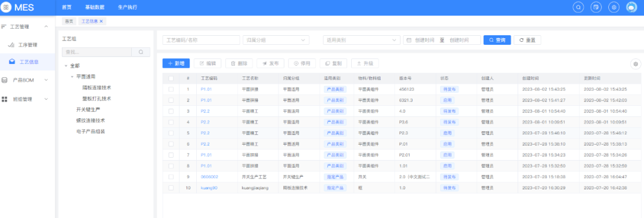Click the 工艺组 tree search magnifier
644x218 pixels.
tap(141, 52)
